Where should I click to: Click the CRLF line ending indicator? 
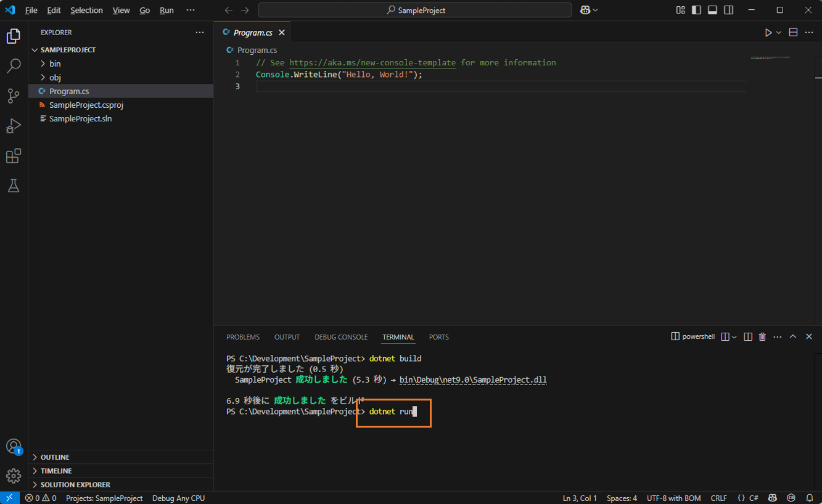click(718, 498)
